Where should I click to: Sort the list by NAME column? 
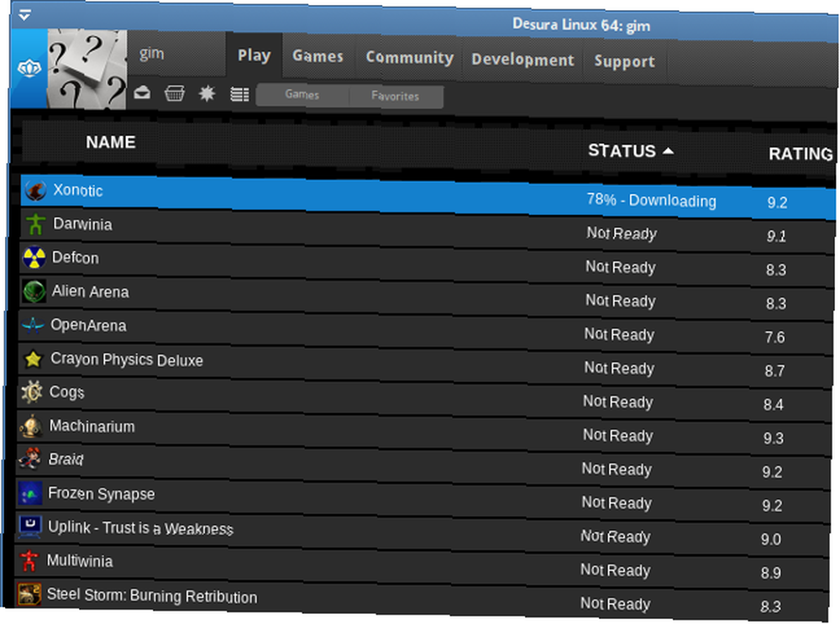click(x=111, y=142)
